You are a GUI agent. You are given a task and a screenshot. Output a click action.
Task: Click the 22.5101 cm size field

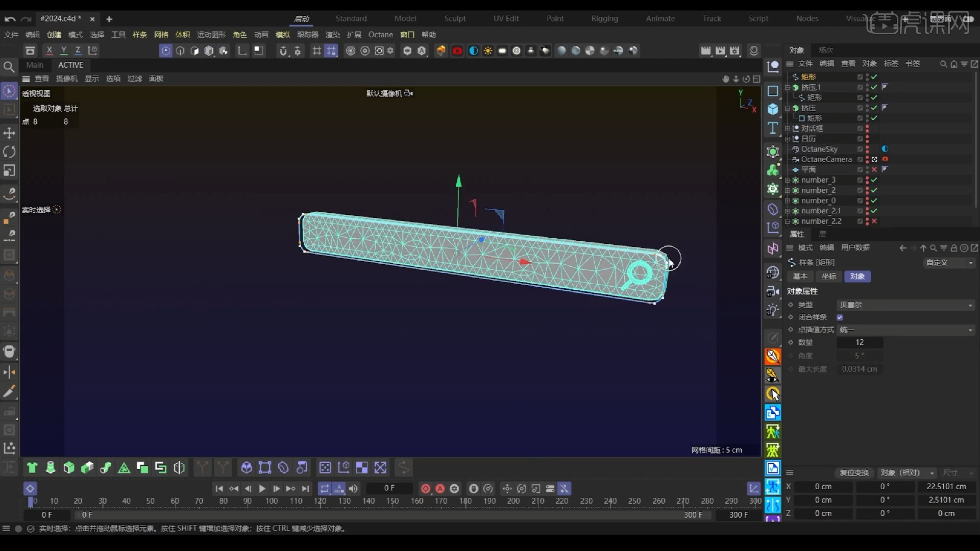(x=946, y=487)
